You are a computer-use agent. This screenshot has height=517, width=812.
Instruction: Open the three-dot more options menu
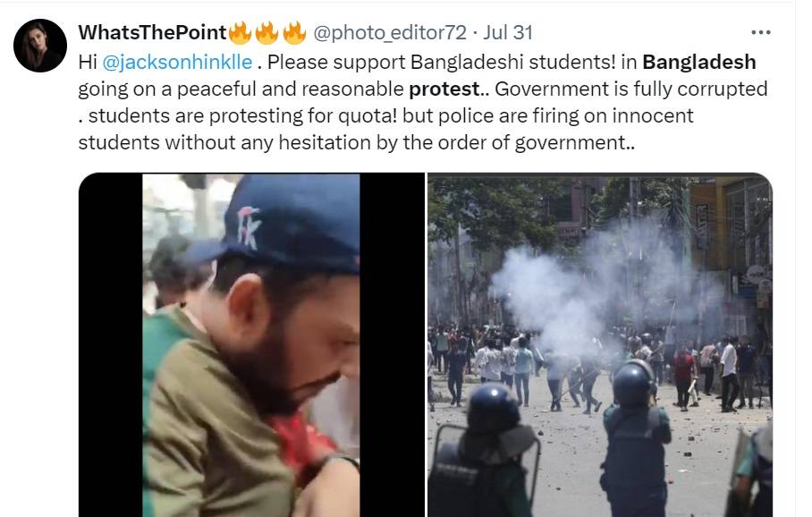tap(760, 32)
